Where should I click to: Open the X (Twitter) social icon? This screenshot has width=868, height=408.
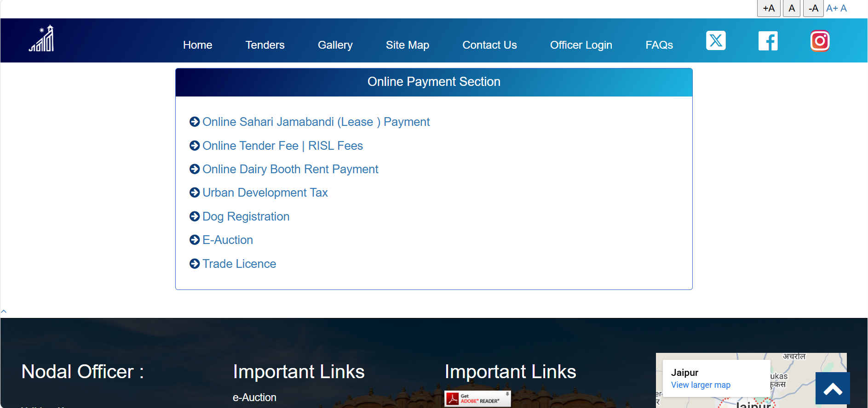pyautogui.click(x=716, y=41)
